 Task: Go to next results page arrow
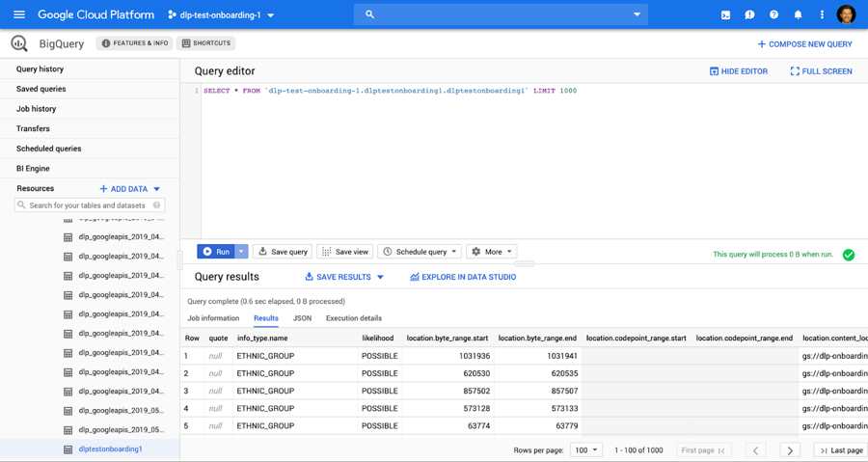tap(790, 450)
